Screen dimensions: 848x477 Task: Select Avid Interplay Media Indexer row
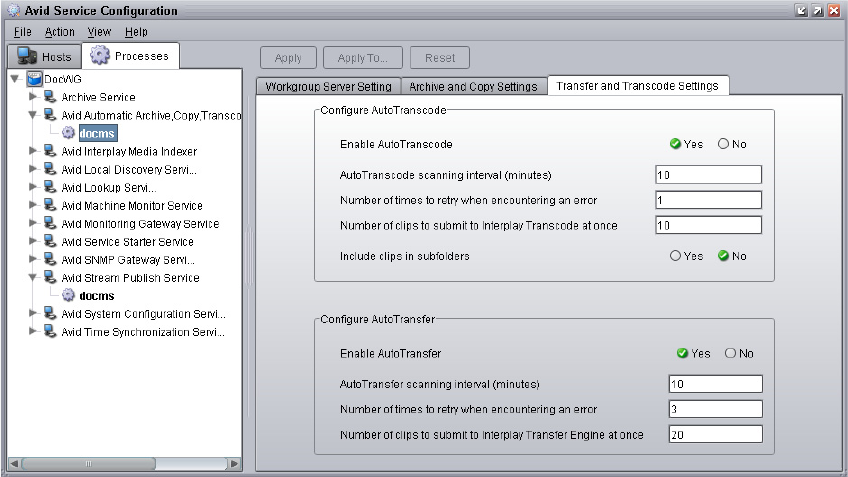129,151
